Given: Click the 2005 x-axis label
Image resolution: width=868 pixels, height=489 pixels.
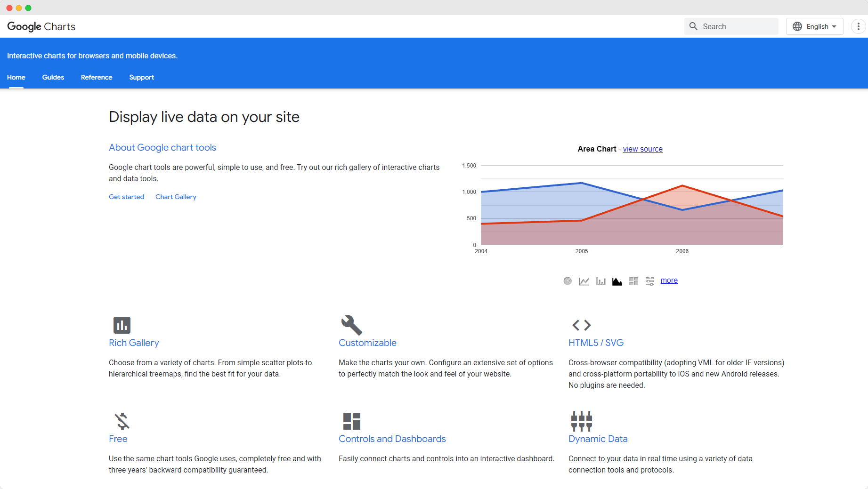Looking at the screenshot, I should tap(582, 251).
